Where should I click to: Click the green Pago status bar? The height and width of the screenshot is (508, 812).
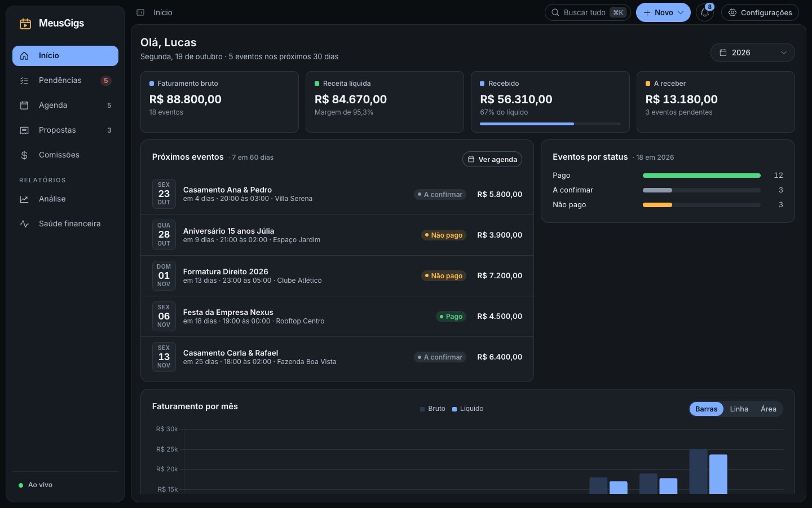(x=701, y=176)
